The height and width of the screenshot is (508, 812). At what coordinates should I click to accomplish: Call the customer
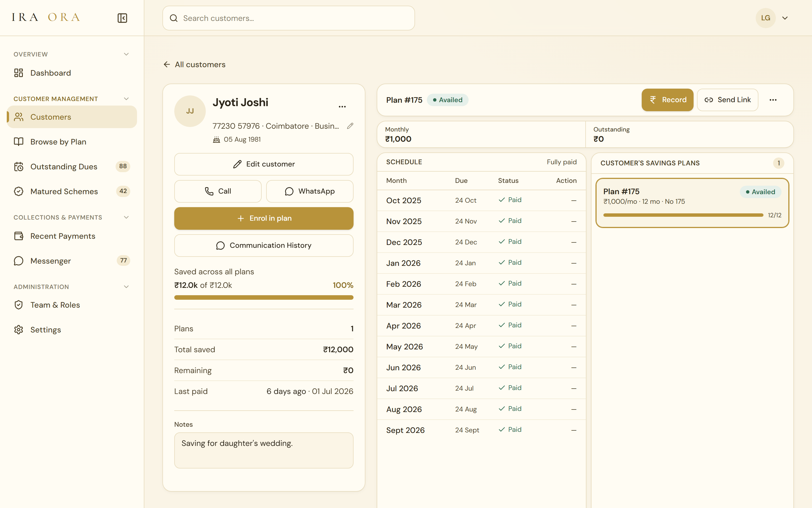click(218, 191)
